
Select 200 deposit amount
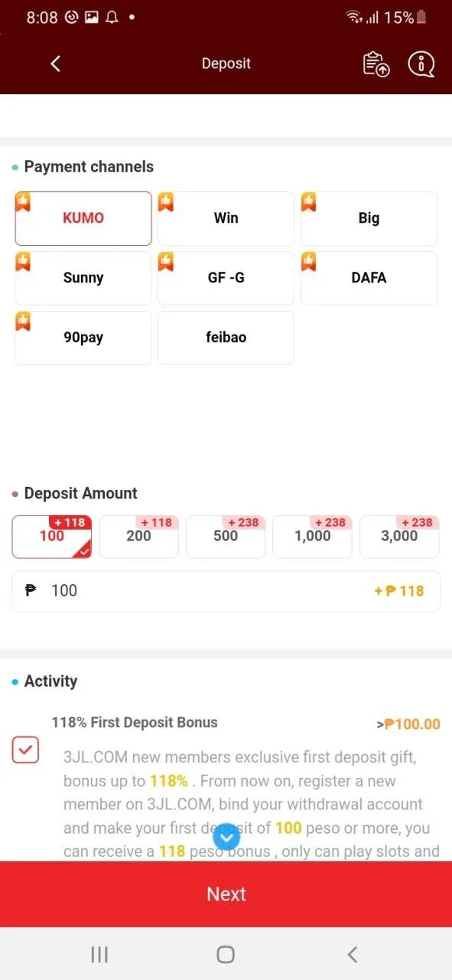(x=138, y=537)
